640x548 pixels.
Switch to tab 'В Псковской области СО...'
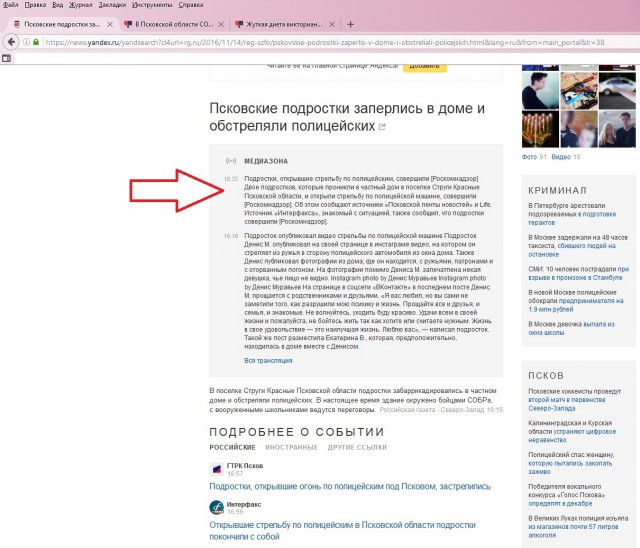tap(174, 24)
